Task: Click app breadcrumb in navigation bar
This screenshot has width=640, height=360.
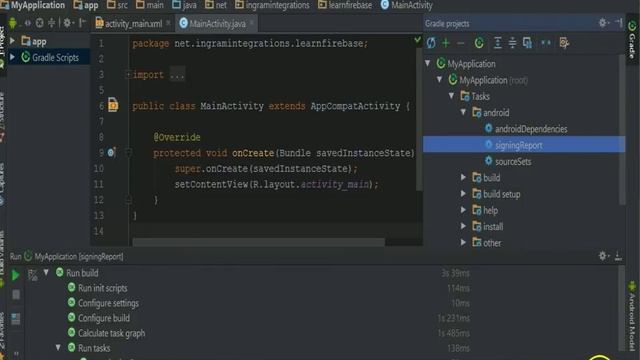Action: 91,5
